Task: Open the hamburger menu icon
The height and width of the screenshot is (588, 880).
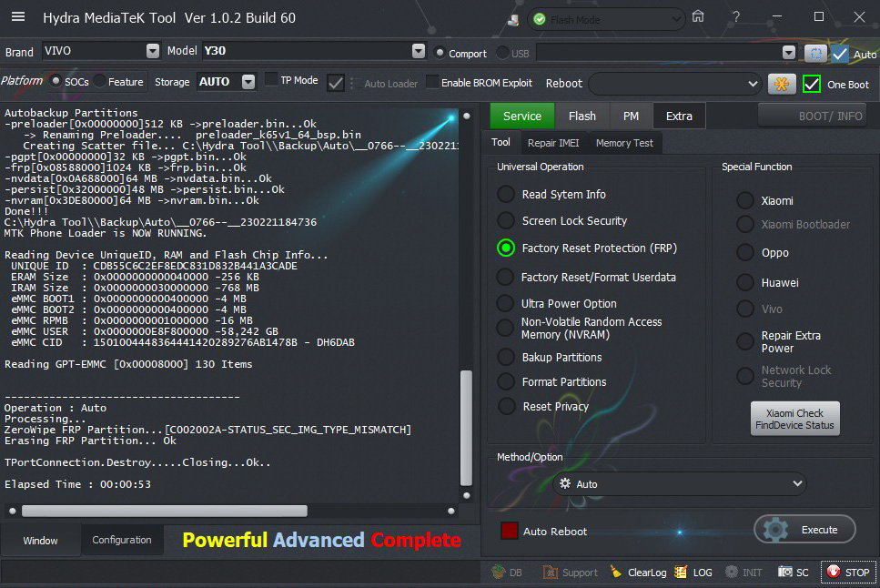Action: click(18, 17)
